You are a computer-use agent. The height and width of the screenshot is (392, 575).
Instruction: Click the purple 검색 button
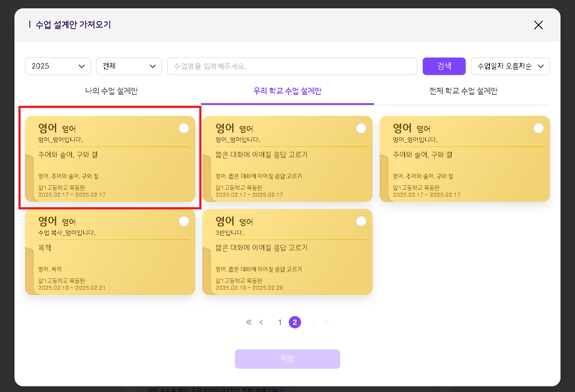coord(444,66)
